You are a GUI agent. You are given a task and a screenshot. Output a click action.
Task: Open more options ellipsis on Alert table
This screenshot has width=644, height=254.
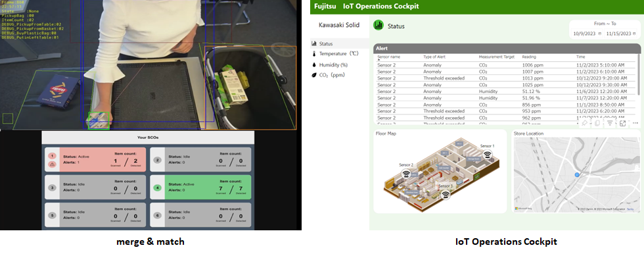pos(635,123)
